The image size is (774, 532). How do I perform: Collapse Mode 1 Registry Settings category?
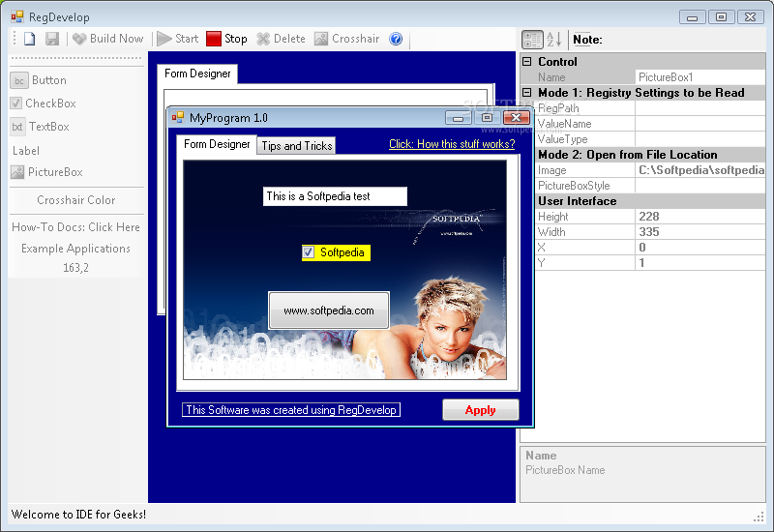click(x=526, y=92)
